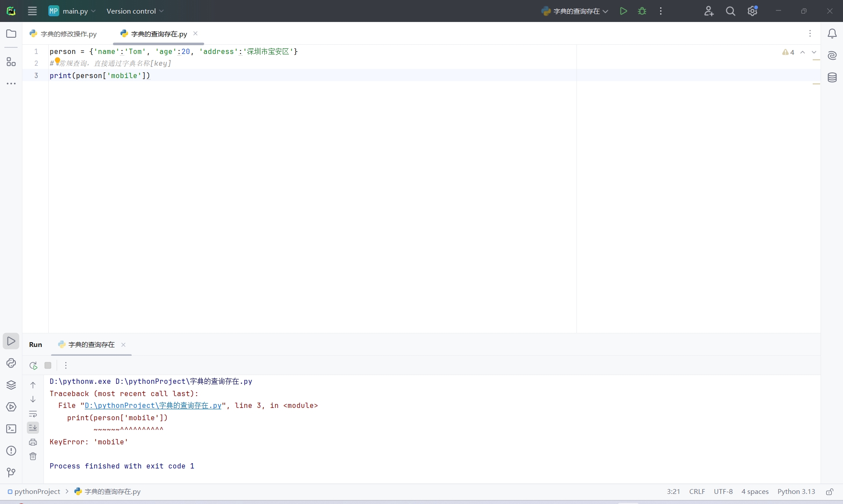Open the run configuration dropdown 字典的查询存在

coord(575,11)
